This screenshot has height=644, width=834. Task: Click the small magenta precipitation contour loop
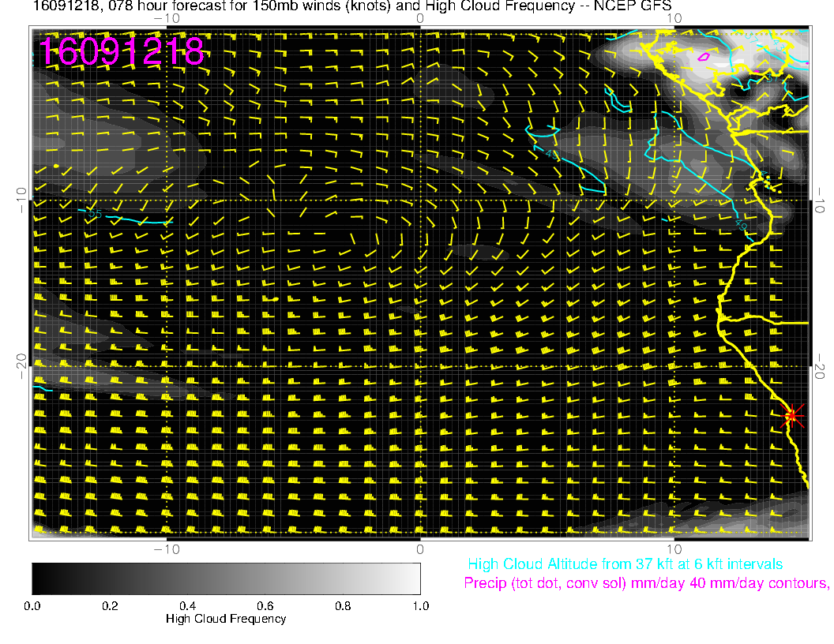(704, 56)
